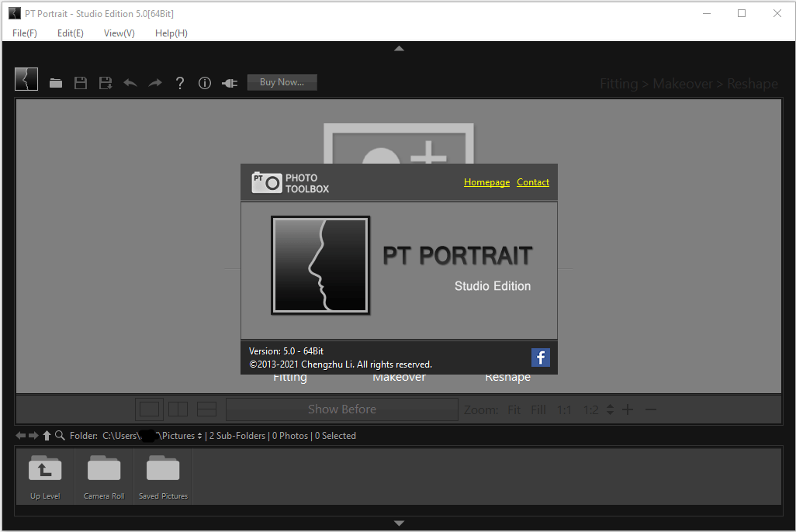Select top-bottom split view icon
Viewport: 796px width, 532px height.
point(206,409)
